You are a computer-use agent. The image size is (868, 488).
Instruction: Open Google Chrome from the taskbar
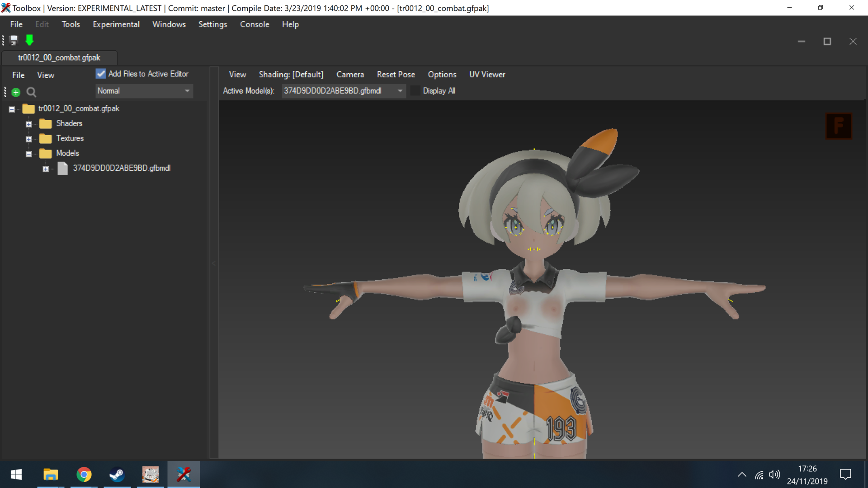pos(84,474)
